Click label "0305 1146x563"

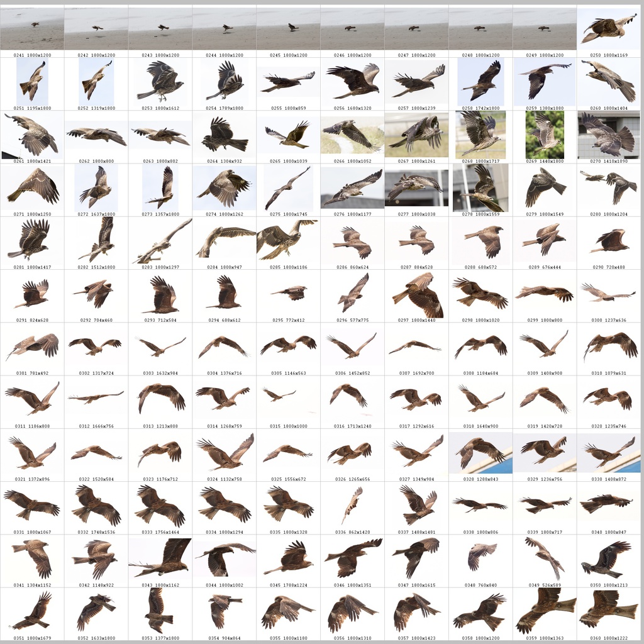tap(288, 373)
